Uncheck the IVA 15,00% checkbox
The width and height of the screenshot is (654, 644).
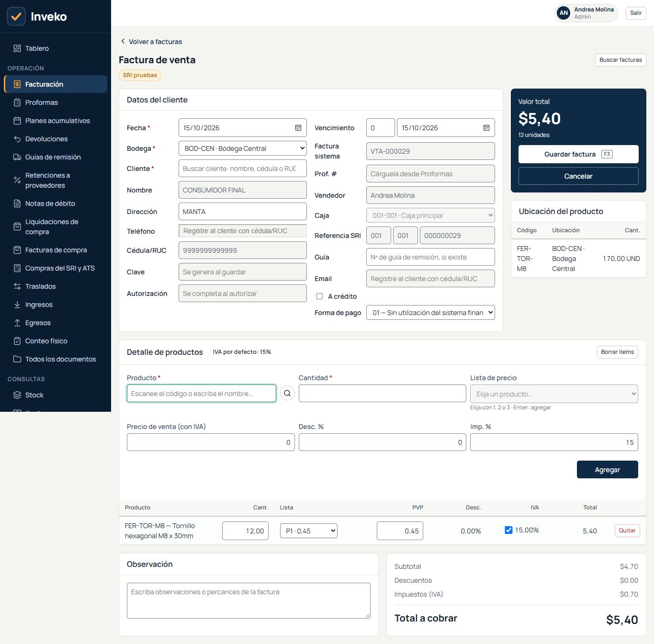coord(508,530)
